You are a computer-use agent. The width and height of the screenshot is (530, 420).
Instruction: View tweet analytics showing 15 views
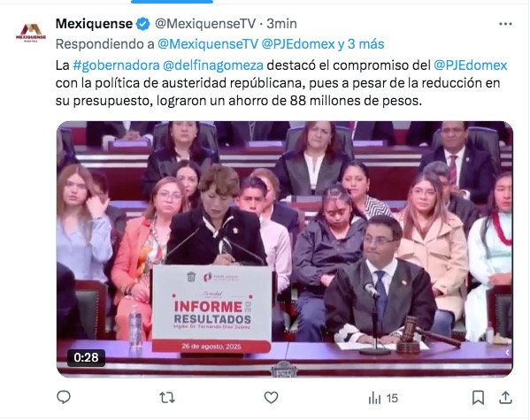coord(383,398)
